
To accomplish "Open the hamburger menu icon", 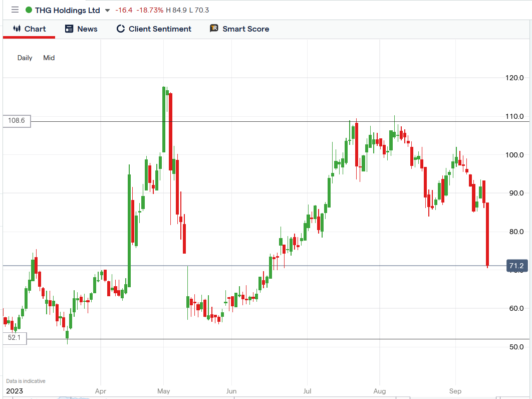I will pyautogui.click(x=15, y=10).
